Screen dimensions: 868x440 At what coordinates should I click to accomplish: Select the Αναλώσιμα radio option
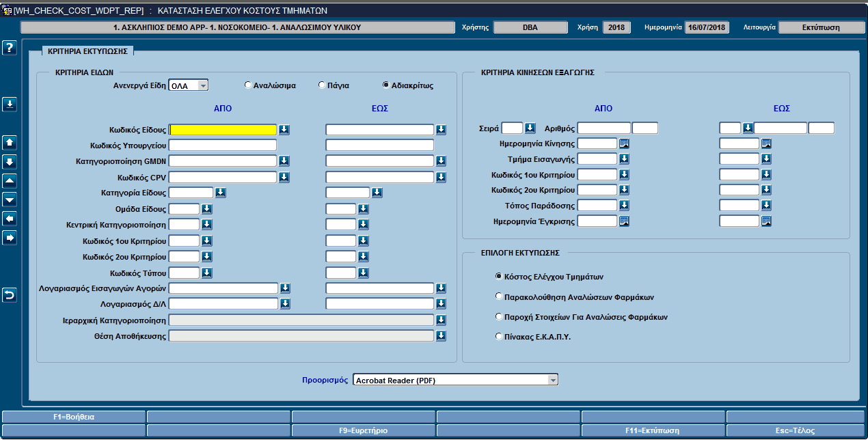tap(248, 85)
